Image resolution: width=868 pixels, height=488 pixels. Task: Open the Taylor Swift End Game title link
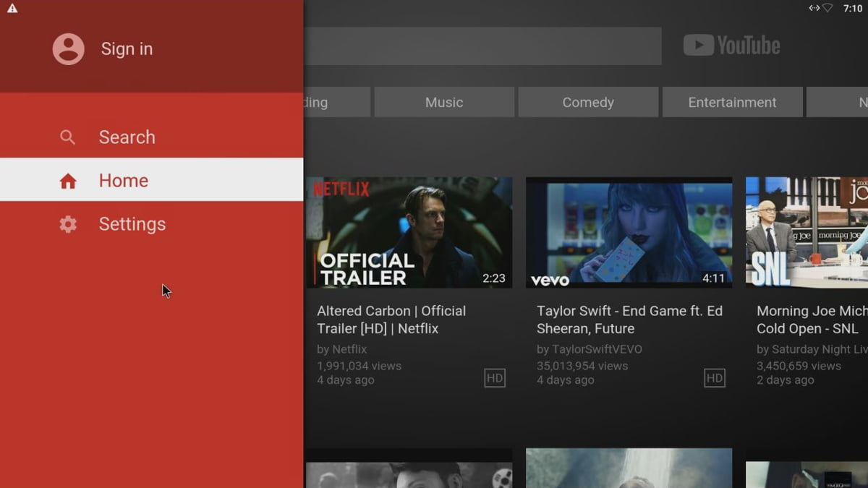(629, 319)
